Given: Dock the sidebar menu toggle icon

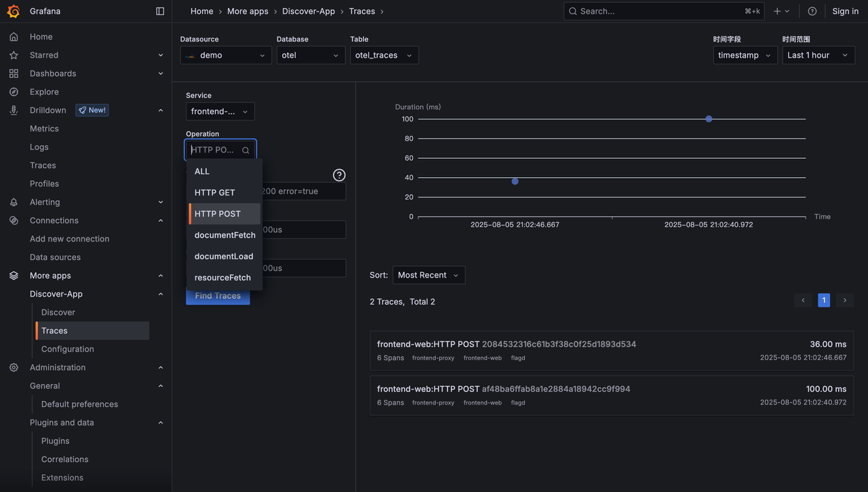Looking at the screenshot, I should click(x=160, y=11).
